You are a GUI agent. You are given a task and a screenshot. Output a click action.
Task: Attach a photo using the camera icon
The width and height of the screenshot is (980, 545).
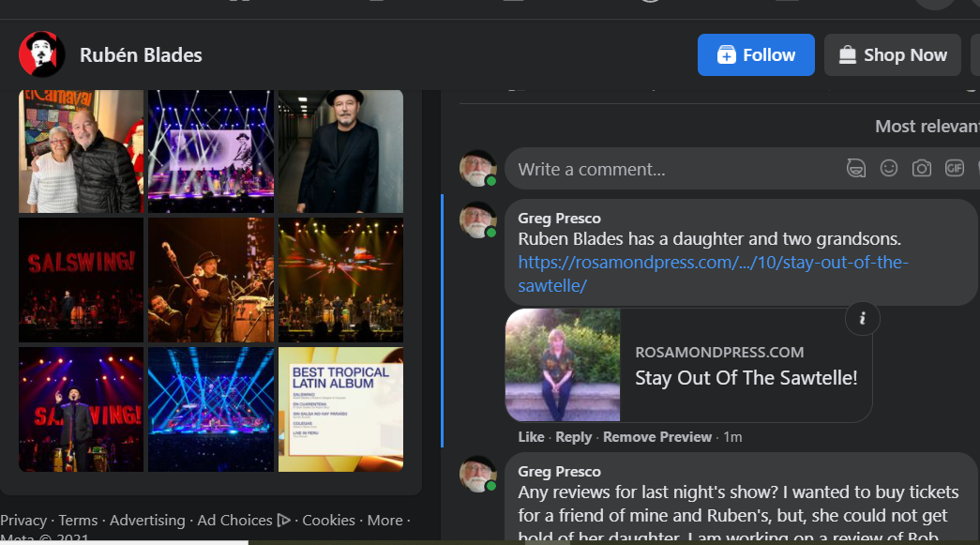tap(922, 169)
